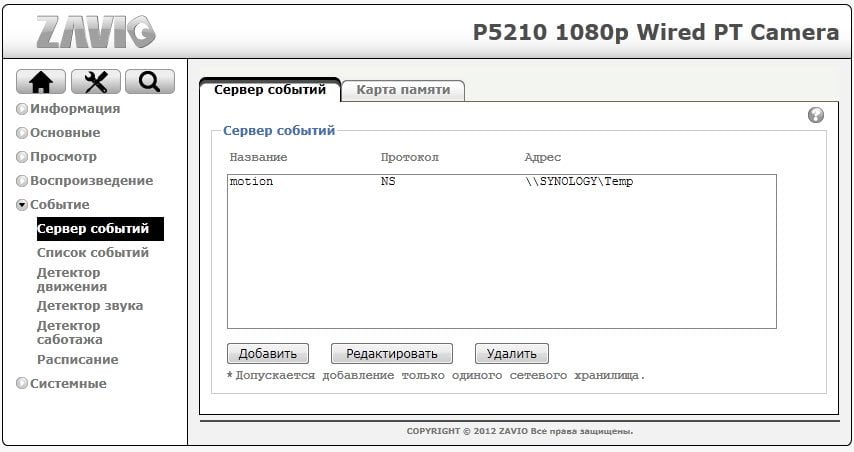The image size is (854, 452).
Task: Click the NS protocol cell
Action: tap(388, 181)
